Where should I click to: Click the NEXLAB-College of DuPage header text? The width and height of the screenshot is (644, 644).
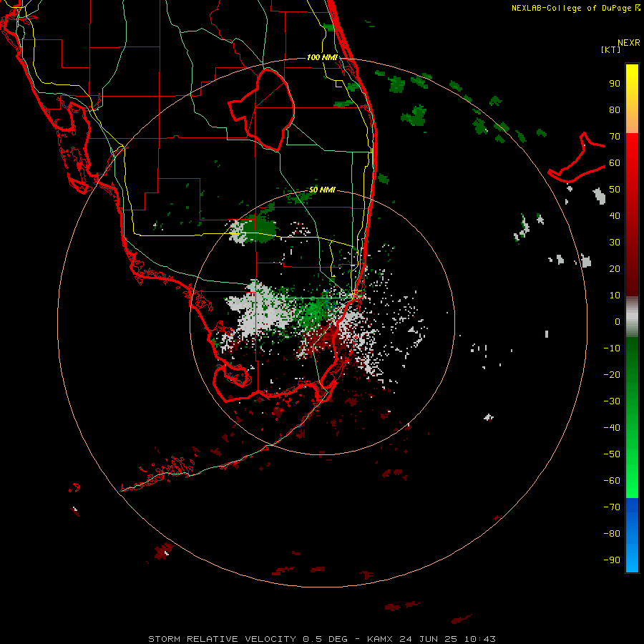tap(575, 8)
